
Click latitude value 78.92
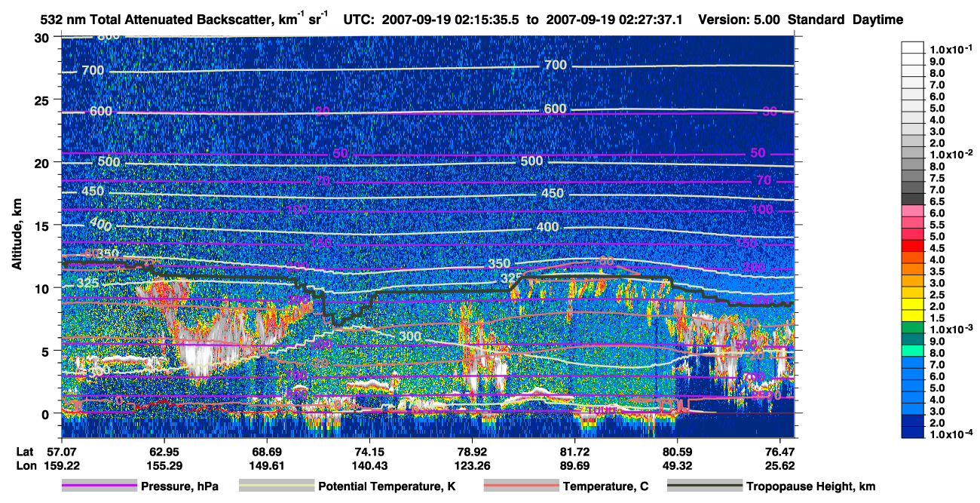click(x=472, y=452)
